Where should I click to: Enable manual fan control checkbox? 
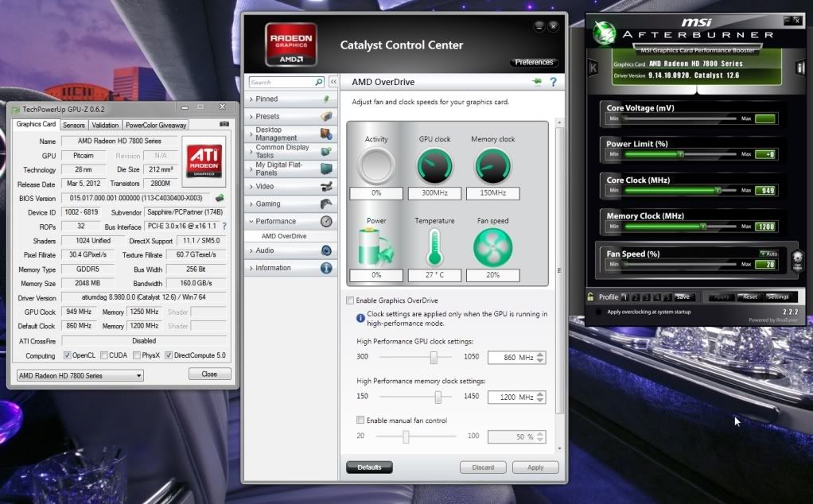click(x=360, y=420)
